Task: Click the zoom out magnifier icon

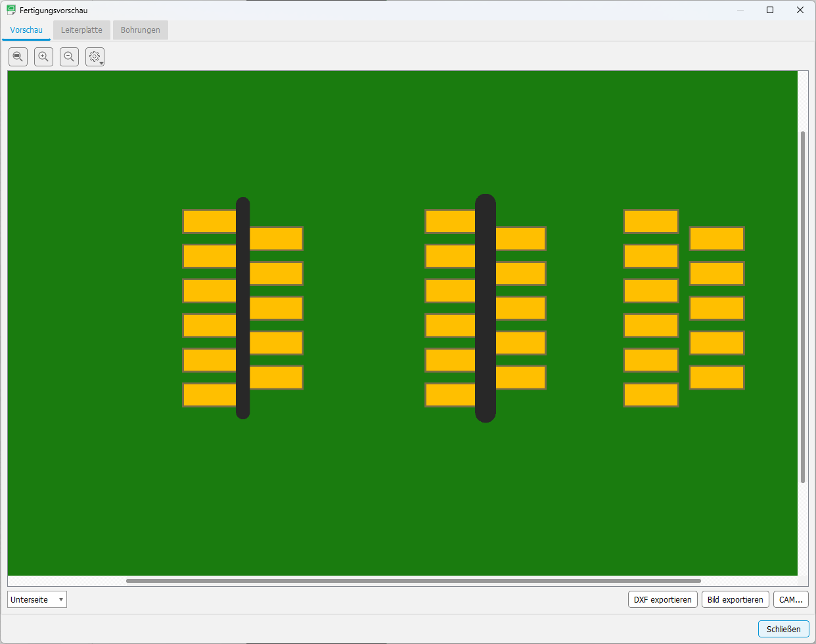Action: pos(69,57)
